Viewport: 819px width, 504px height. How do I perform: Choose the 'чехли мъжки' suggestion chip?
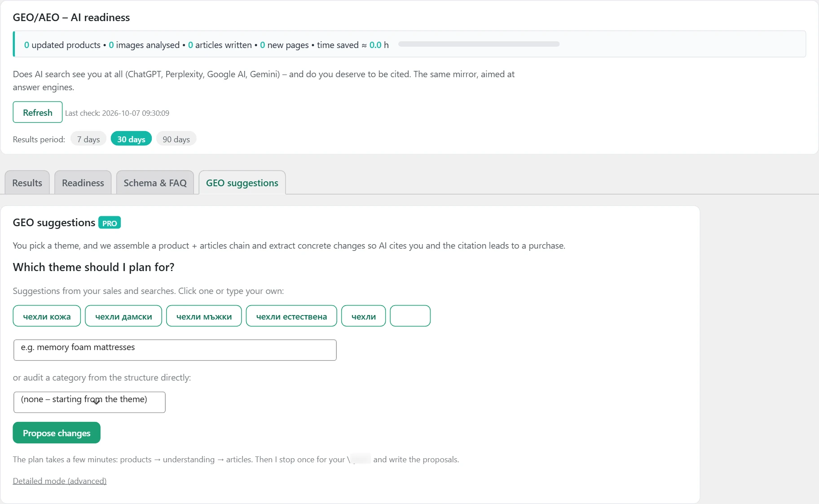click(204, 316)
